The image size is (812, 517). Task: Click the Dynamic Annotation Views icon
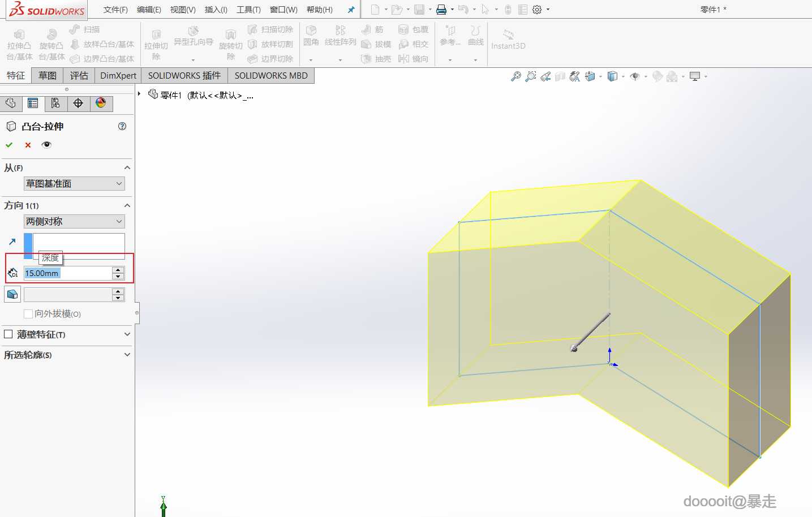tap(575, 76)
